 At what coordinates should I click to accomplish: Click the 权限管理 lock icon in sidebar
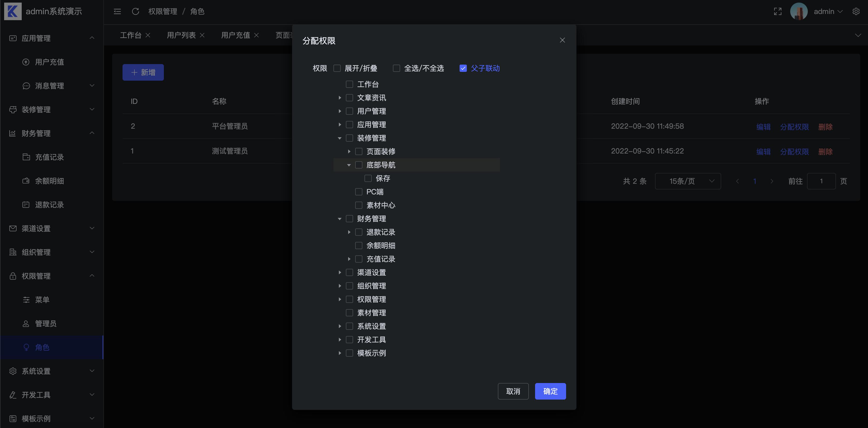coord(12,276)
